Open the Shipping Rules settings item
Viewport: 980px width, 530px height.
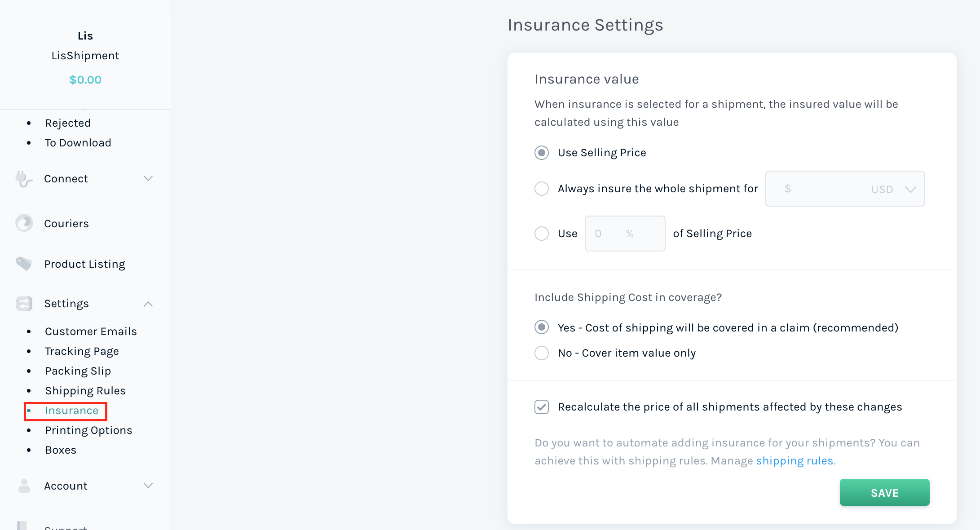tap(85, 391)
